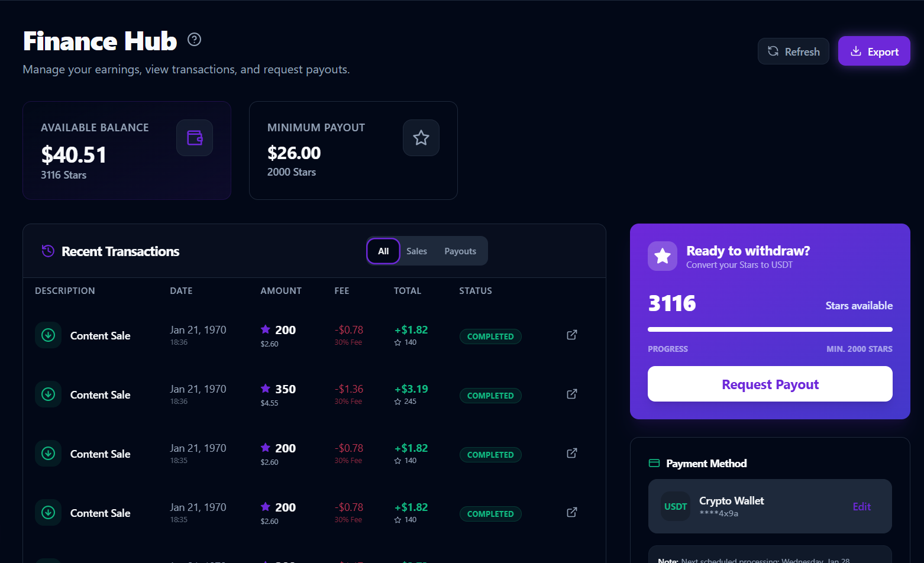Click Request Payout
924x563 pixels.
[x=770, y=384]
